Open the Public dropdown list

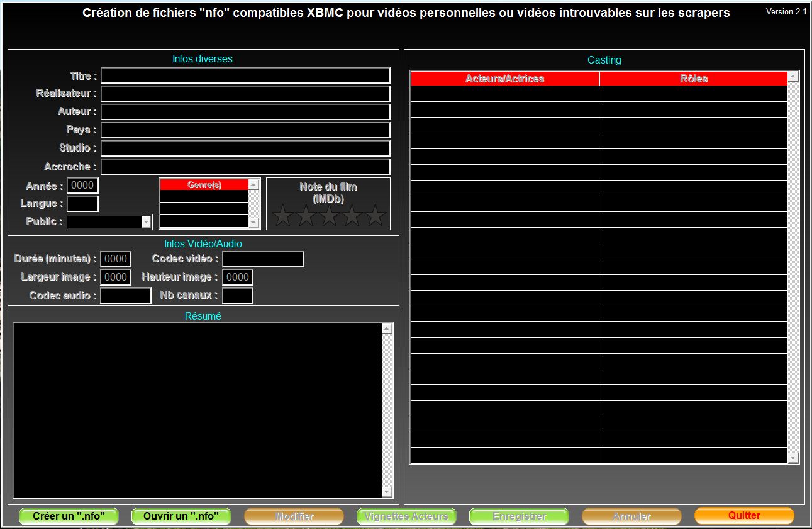coord(147,221)
